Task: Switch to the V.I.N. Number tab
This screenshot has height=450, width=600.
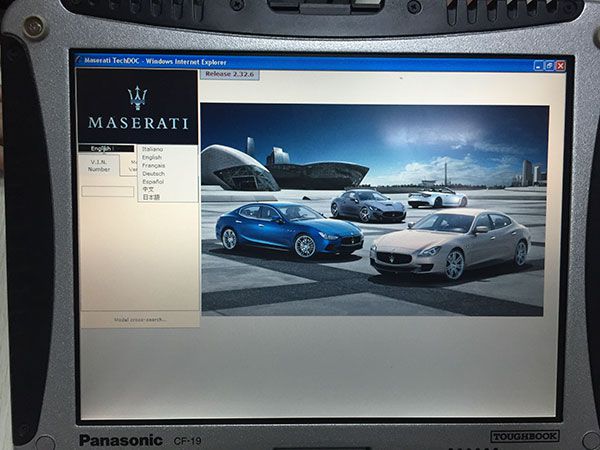Action: point(99,165)
